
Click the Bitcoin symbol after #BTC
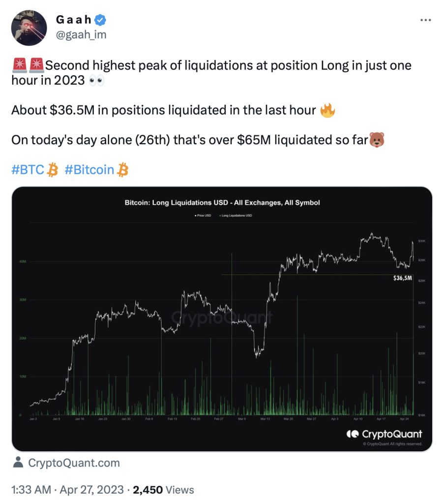tap(53, 170)
